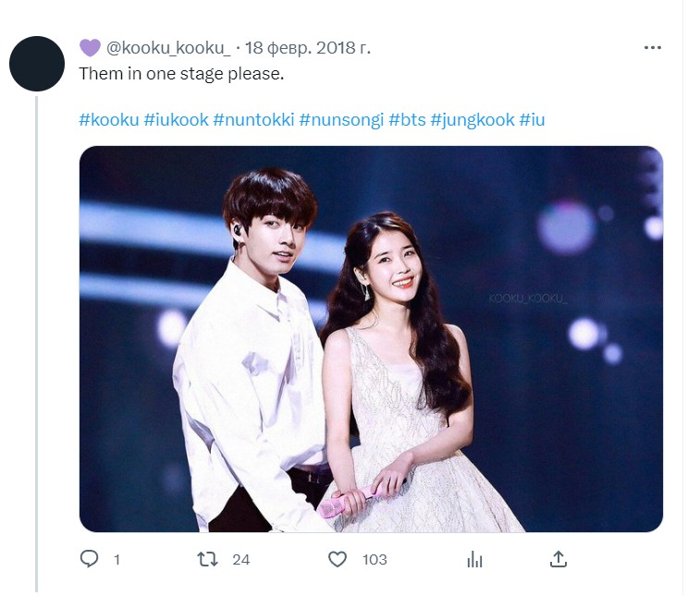
Task: Like the tweet with heart icon
Action: 338,559
